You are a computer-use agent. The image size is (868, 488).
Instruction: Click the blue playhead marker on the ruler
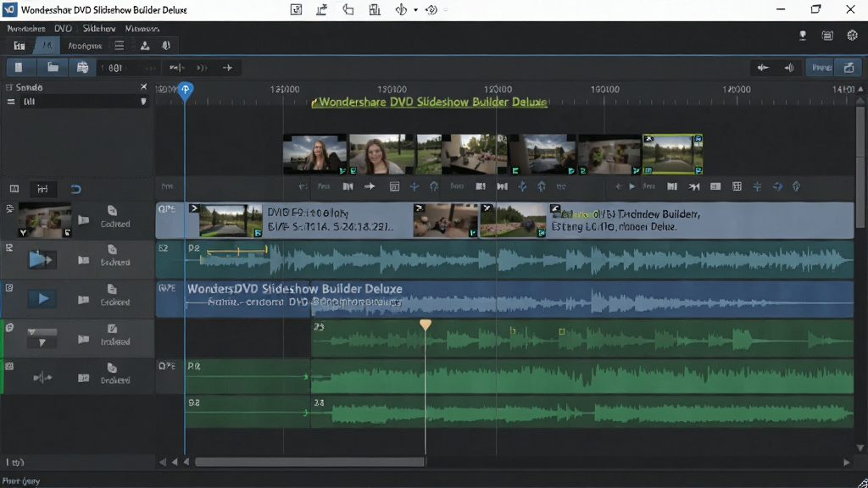tap(186, 90)
